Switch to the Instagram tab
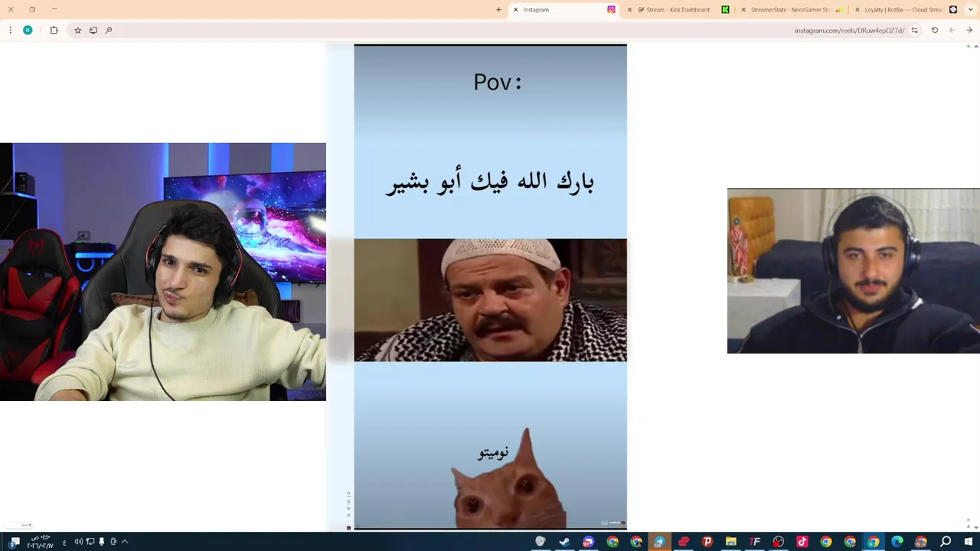 coord(563,10)
